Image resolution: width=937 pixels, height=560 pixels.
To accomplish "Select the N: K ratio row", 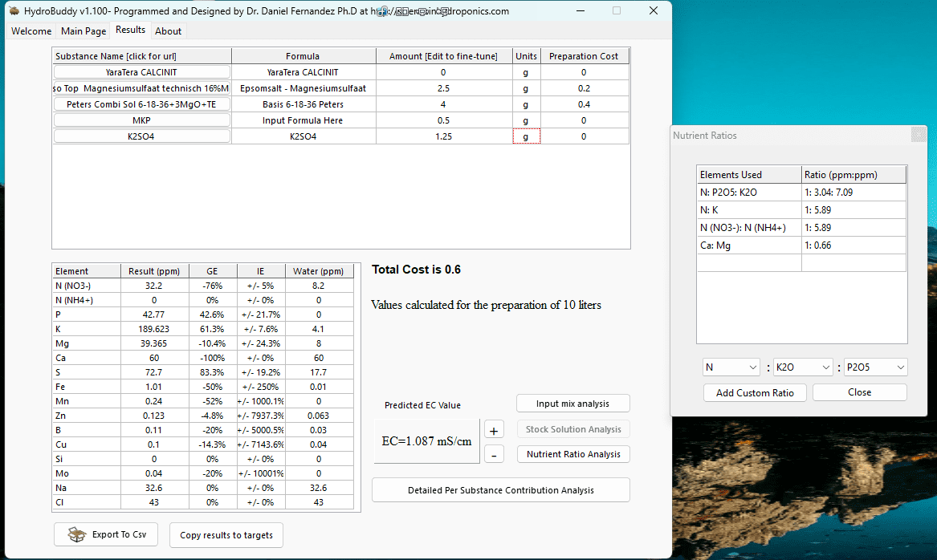I will pos(801,210).
